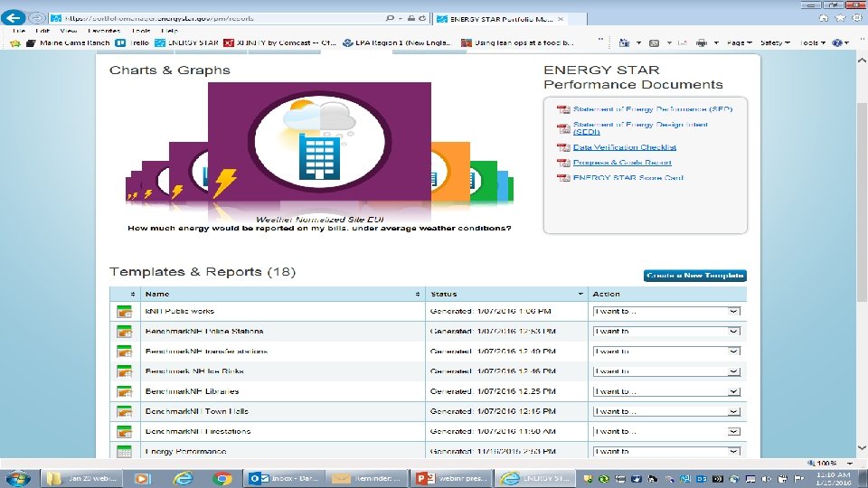
Task: Click the report icon for BenchmarkNH Libraries
Action: pos(125,391)
